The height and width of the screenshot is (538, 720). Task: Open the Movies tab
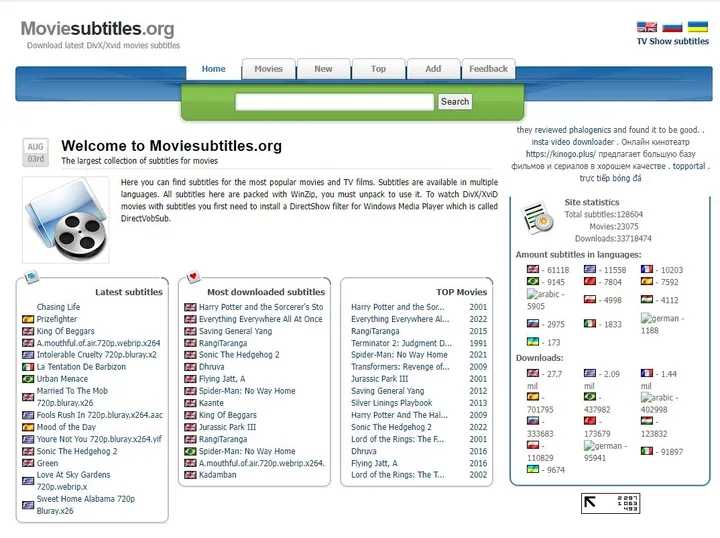[269, 69]
